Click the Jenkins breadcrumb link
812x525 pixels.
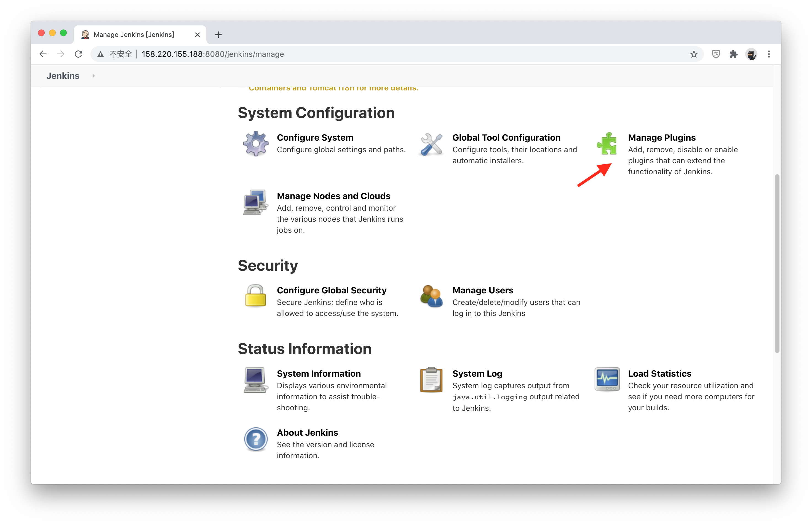point(63,76)
